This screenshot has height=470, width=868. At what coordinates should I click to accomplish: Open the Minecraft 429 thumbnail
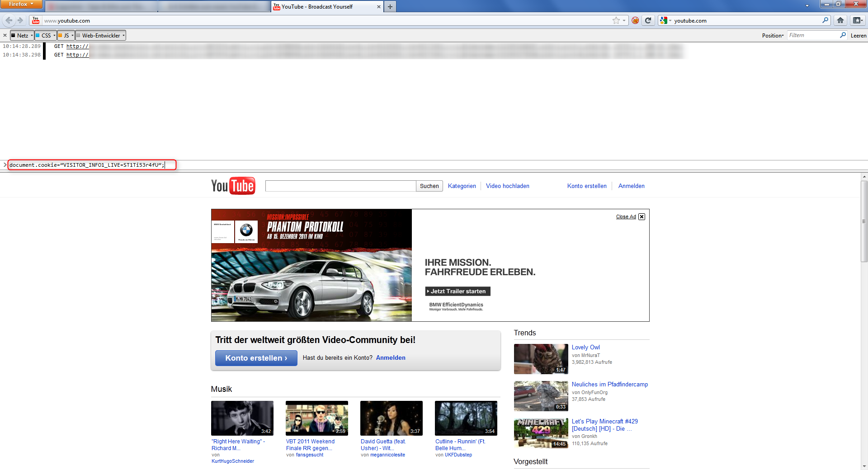coord(541,433)
